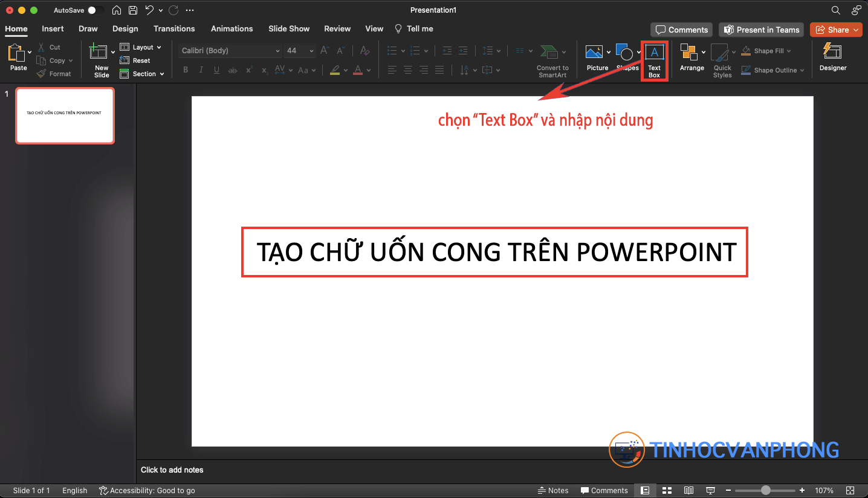Screen dimensions: 868x498
Task: Open the font name combo box
Action: click(231, 51)
